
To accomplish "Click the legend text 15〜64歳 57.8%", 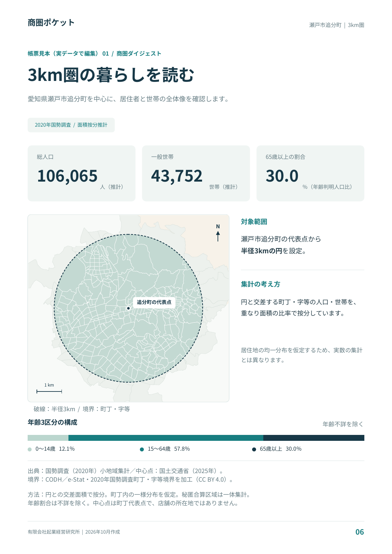I will pos(169,449).
